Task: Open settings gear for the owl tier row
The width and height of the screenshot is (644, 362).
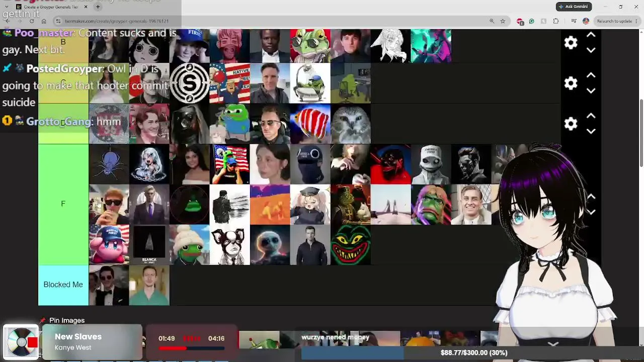Action: 571,124
